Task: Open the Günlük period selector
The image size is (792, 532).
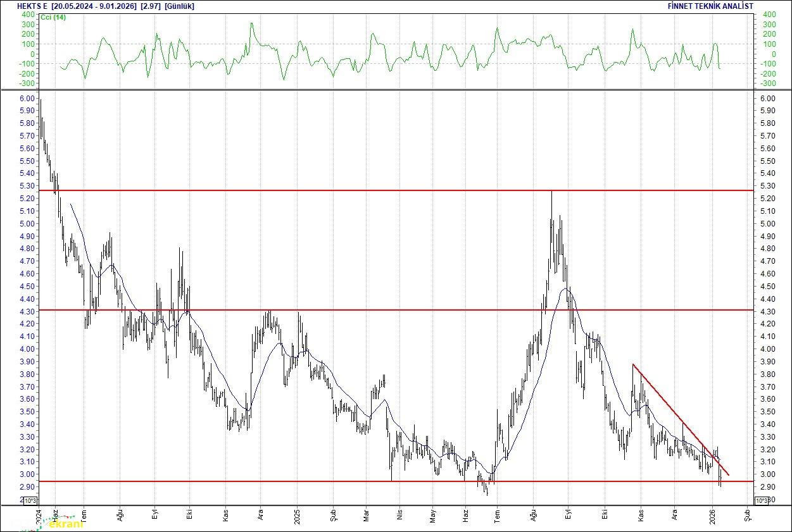Action: click(180, 6)
